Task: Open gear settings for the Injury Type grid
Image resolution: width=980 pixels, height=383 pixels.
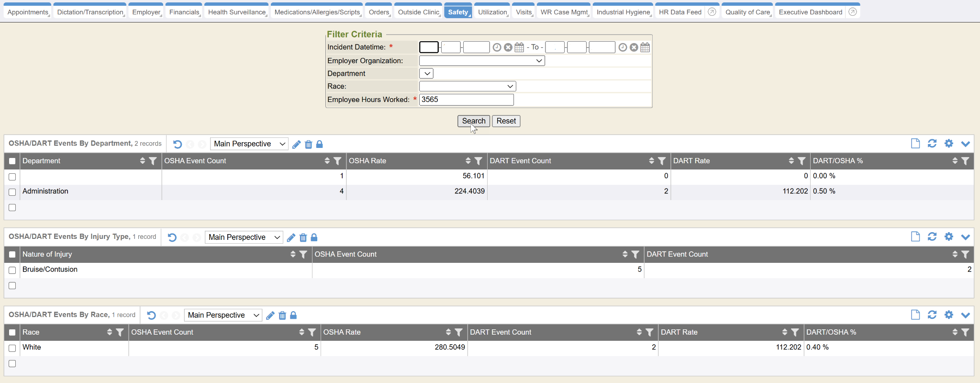Action: (949, 237)
